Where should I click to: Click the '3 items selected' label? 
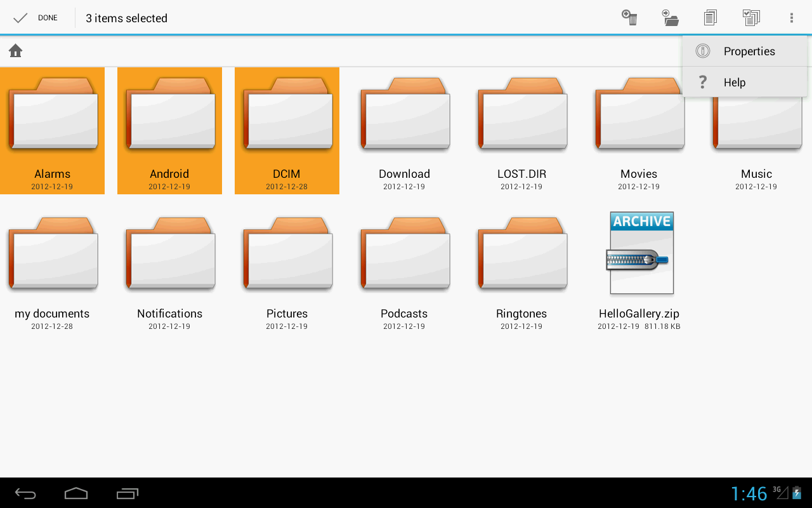126,18
